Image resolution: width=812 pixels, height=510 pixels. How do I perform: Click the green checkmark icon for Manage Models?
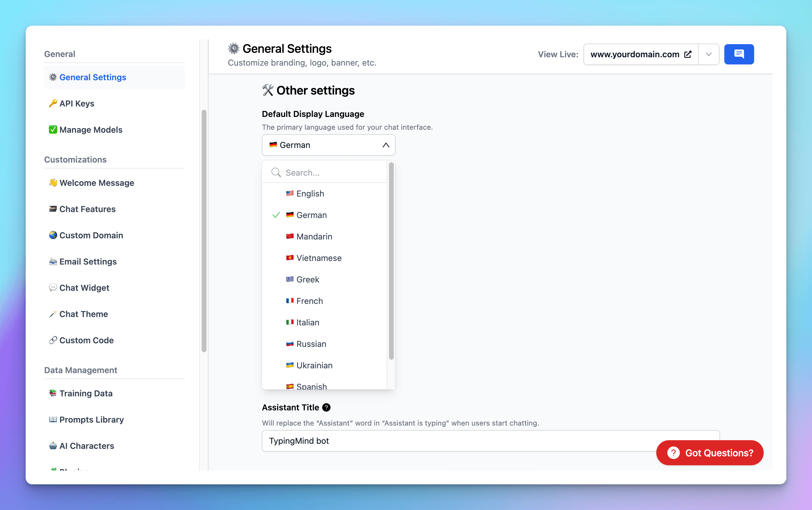coord(53,130)
